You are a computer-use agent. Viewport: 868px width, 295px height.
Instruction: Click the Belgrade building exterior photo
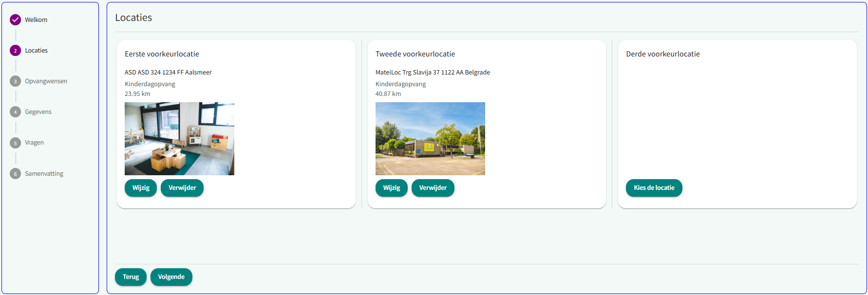430,139
